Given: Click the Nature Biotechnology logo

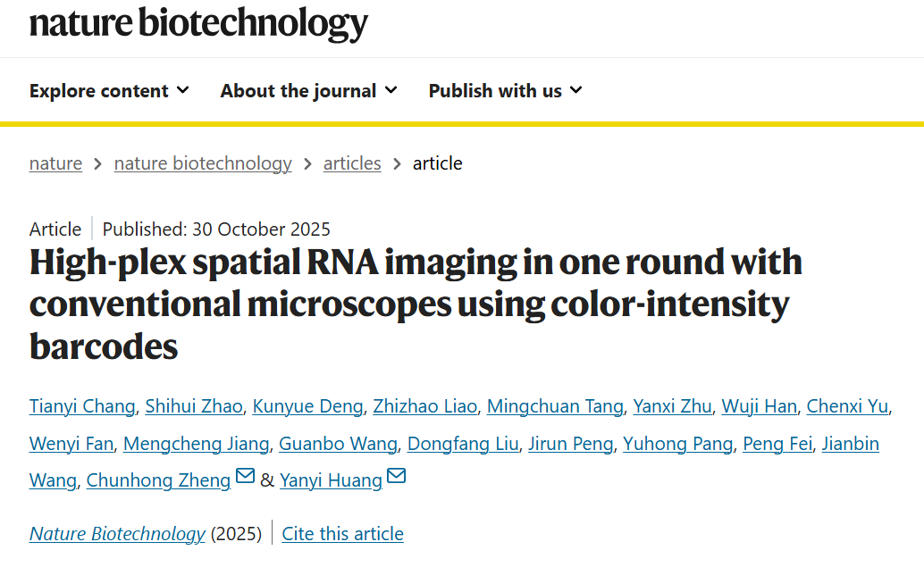Looking at the screenshot, I should [x=198, y=24].
